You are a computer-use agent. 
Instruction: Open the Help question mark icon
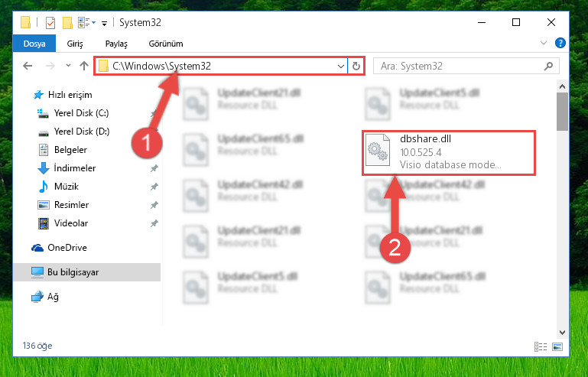[560, 43]
